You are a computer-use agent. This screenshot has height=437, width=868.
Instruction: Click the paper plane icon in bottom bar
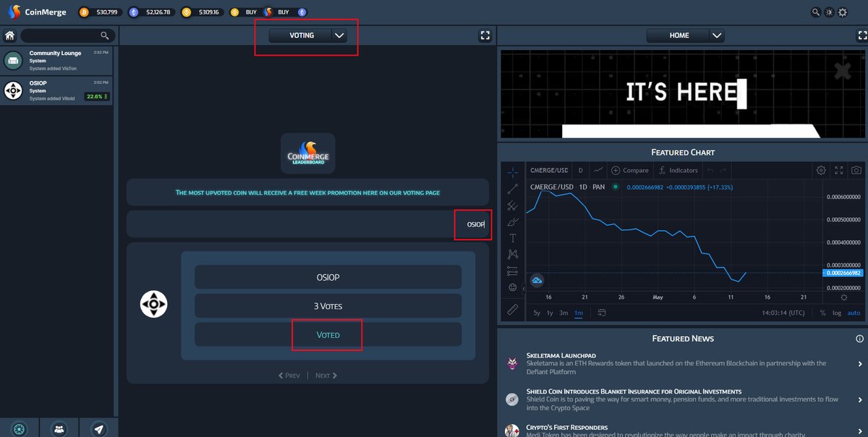click(x=98, y=428)
